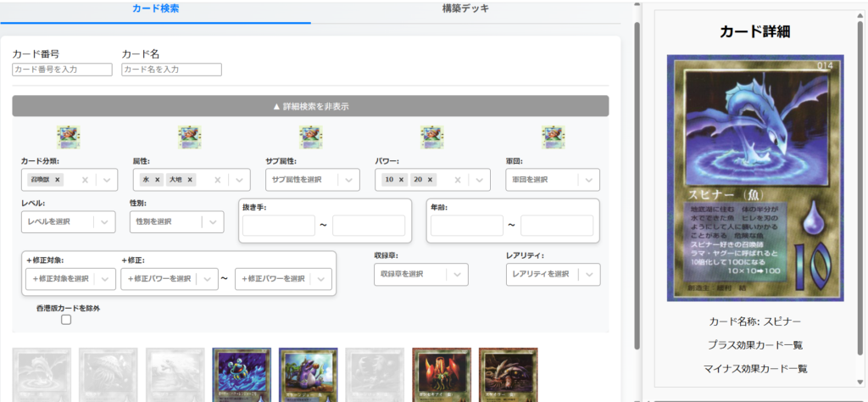
Task: Collapse filters with 詳細検索を非表示 button
Action: (x=310, y=106)
